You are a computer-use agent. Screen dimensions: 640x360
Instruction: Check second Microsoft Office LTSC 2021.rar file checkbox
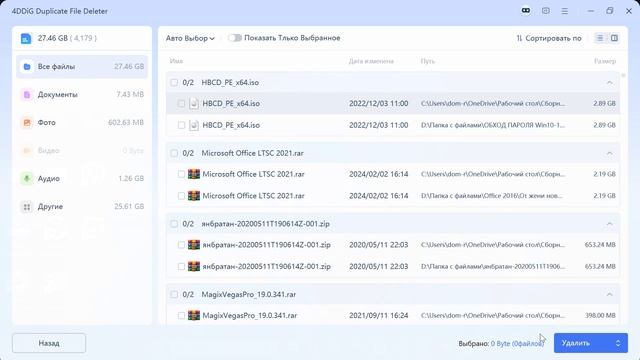[x=181, y=196]
